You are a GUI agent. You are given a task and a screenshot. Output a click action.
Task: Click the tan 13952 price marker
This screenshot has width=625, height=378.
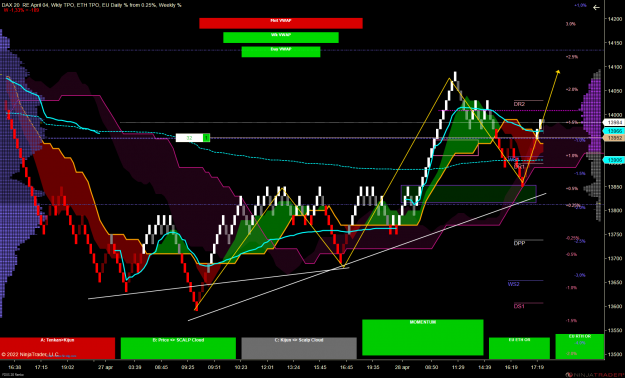pos(615,138)
